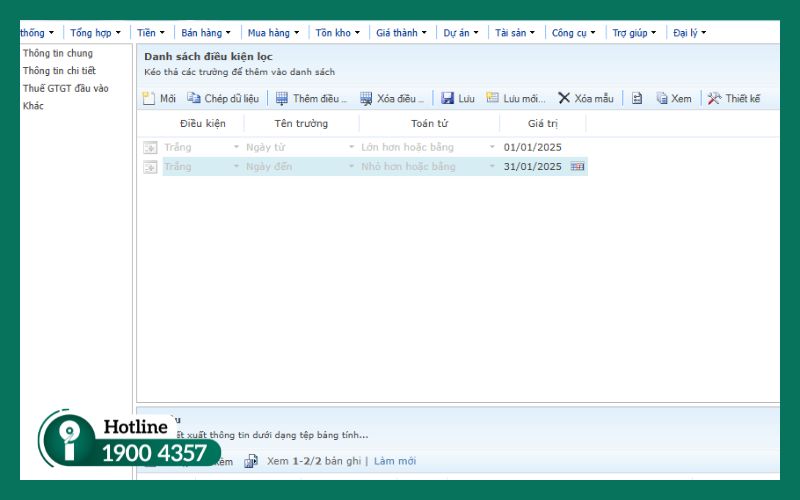This screenshot has width=800, height=500.
Task: Click the Giá trị column header
Action: coord(543,123)
